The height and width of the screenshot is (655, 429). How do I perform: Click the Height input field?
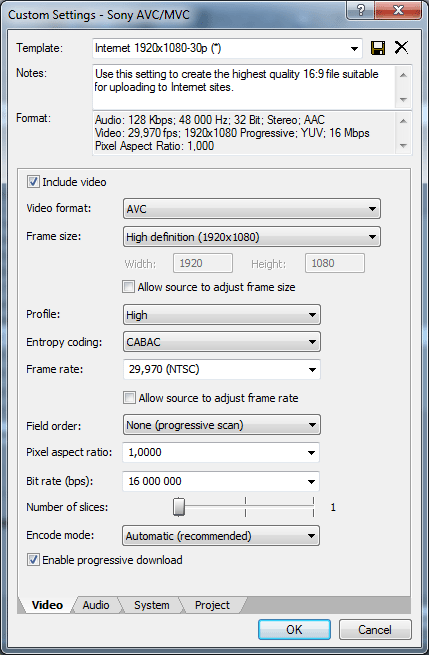coord(335,263)
